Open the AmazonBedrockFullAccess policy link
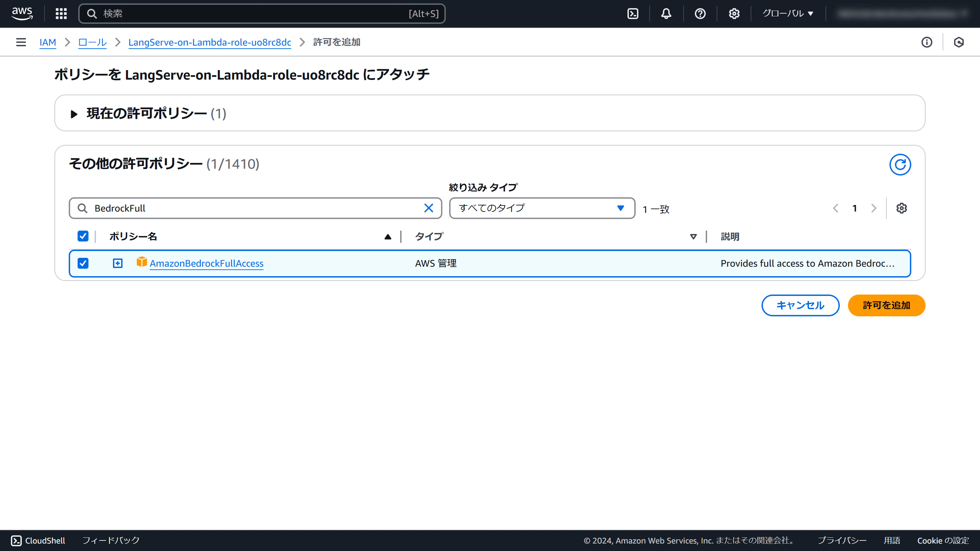Viewport: 980px width, 551px height. point(207,263)
